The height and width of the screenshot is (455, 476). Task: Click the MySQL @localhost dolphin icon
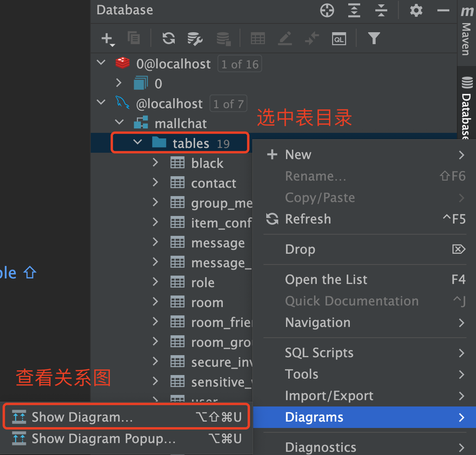(x=123, y=103)
